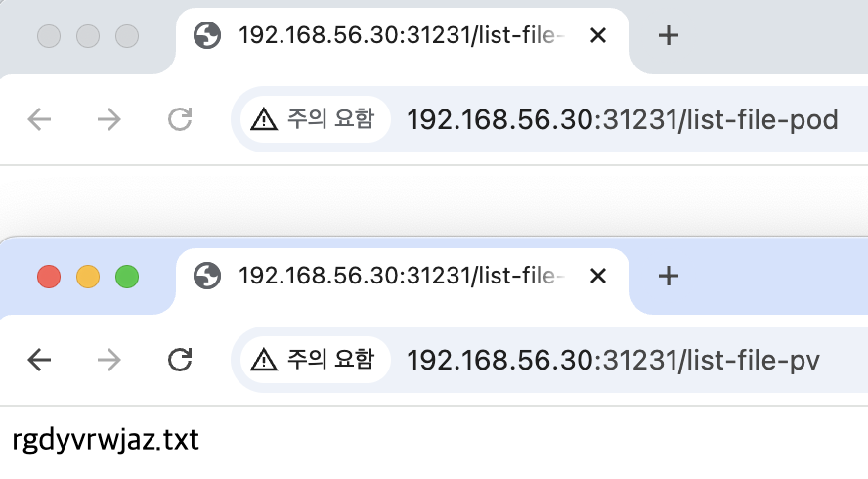The height and width of the screenshot is (479, 868).
Task: Click the list-file-pod address bar URL
Action: coord(623,119)
